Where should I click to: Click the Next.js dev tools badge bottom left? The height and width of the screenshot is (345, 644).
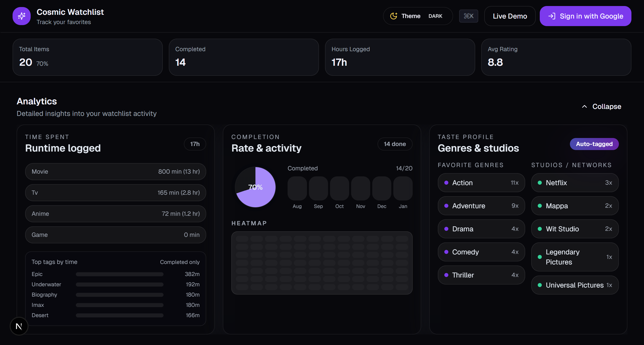19,326
